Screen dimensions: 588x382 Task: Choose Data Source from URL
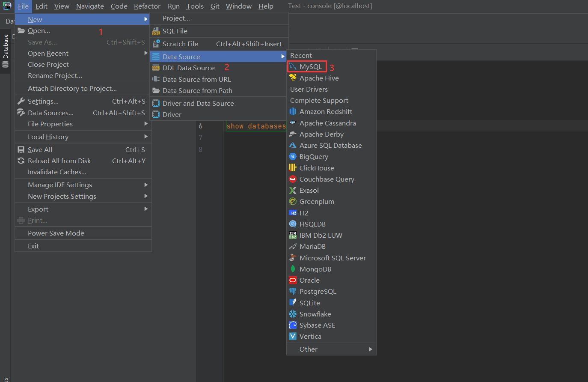click(x=196, y=79)
